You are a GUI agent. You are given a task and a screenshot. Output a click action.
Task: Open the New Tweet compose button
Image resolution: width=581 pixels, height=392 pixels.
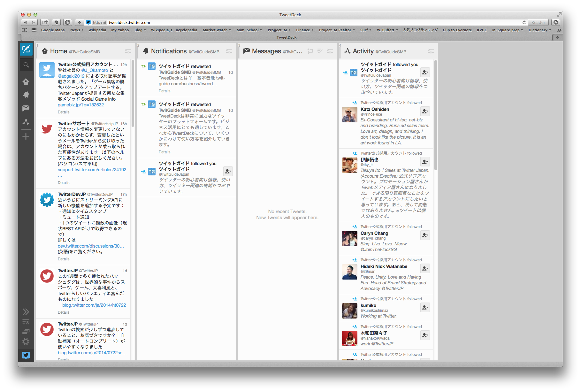click(26, 49)
